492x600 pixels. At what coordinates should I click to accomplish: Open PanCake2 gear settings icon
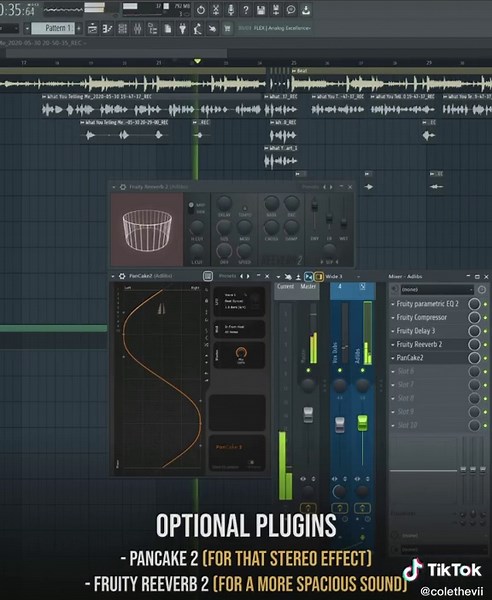point(122,276)
